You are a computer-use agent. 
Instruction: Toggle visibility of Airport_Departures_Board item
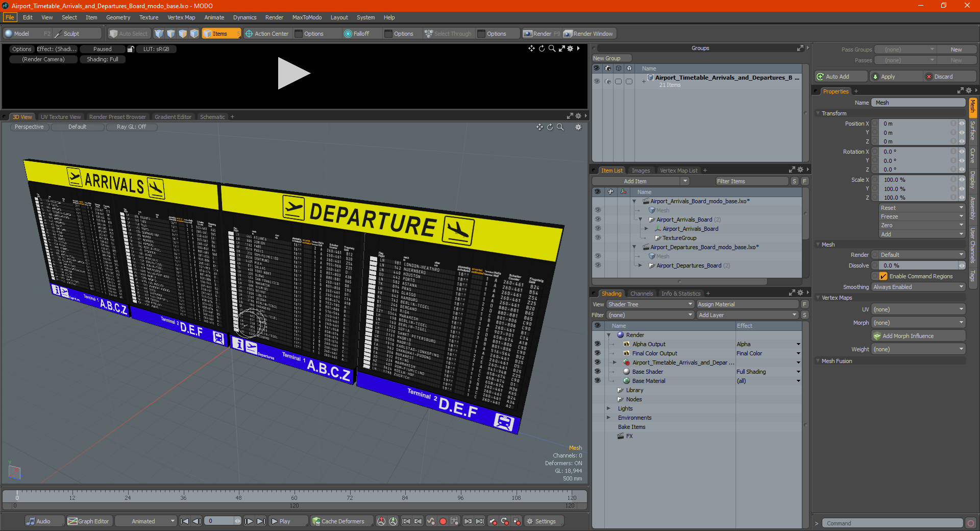598,265
